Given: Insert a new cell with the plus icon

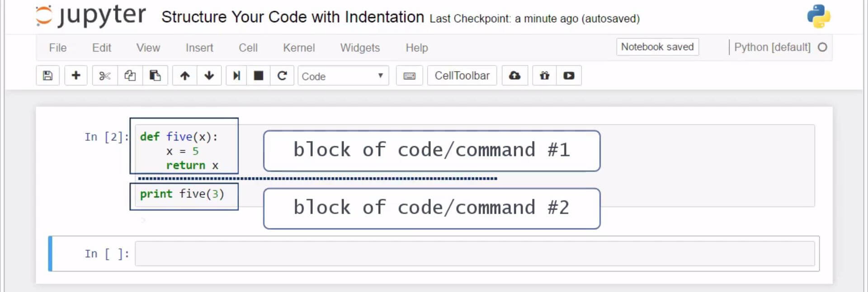Looking at the screenshot, I should (x=76, y=76).
